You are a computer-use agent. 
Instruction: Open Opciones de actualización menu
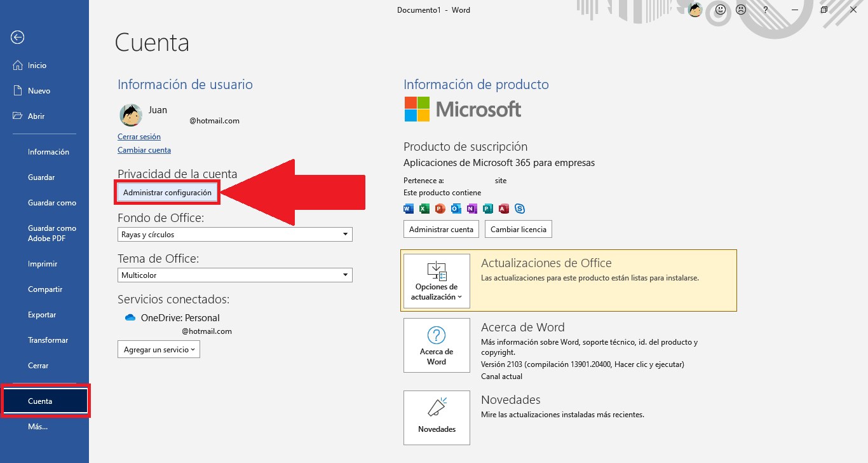(x=437, y=281)
